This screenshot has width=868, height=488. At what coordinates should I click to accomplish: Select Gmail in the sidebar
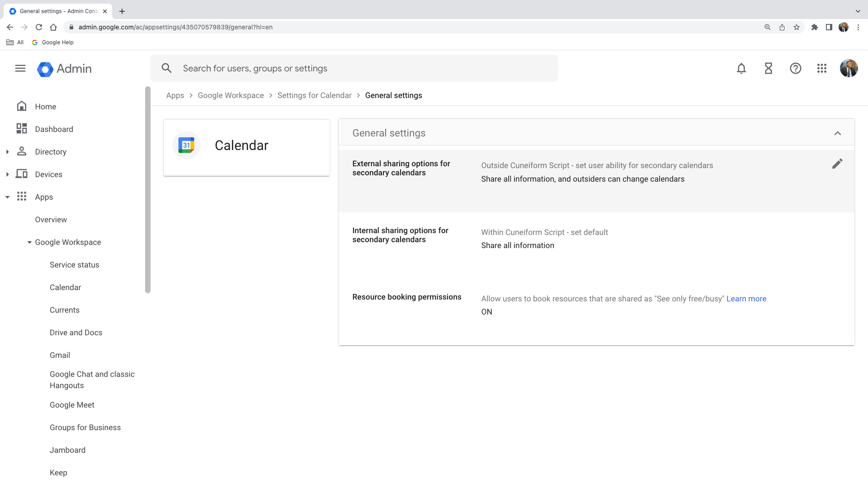[x=60, y=355]
